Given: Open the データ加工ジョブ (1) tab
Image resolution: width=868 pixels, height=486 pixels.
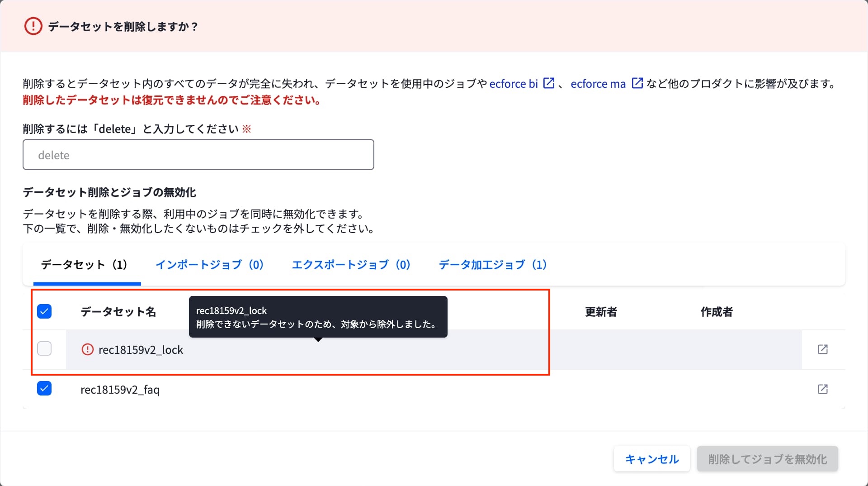Looking at the screenshot, I should (493, 265).
